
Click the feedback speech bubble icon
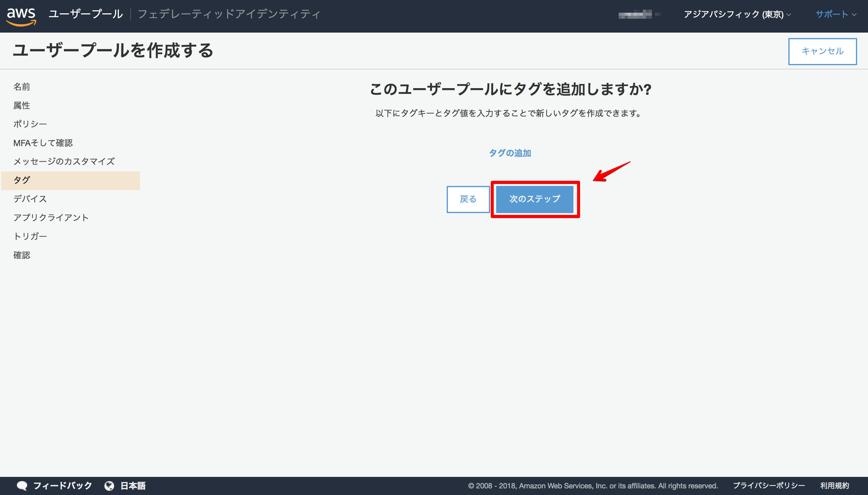click(x=22, y=486)
